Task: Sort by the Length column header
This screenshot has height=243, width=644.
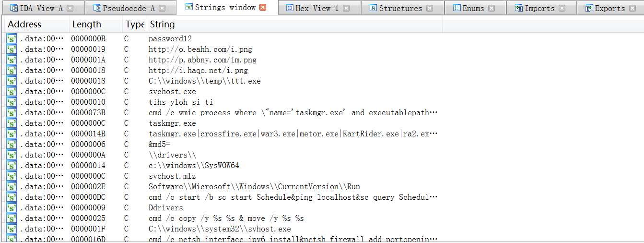Action: pos(87,24)
